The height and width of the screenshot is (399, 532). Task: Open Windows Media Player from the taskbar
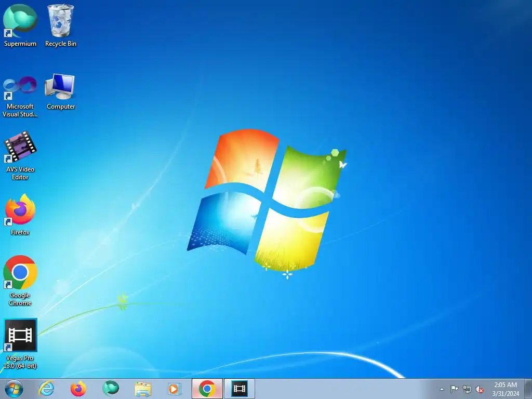click(x=175, y=389)
